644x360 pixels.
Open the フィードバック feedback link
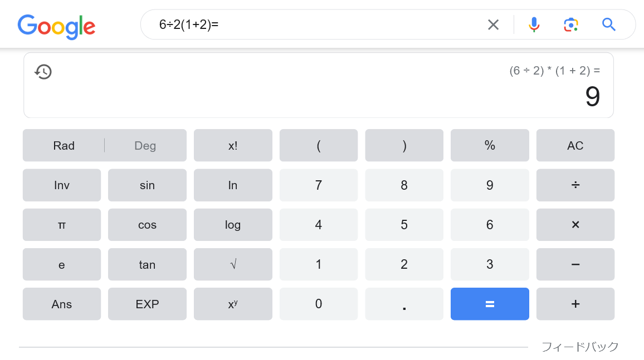pos(579,347)
